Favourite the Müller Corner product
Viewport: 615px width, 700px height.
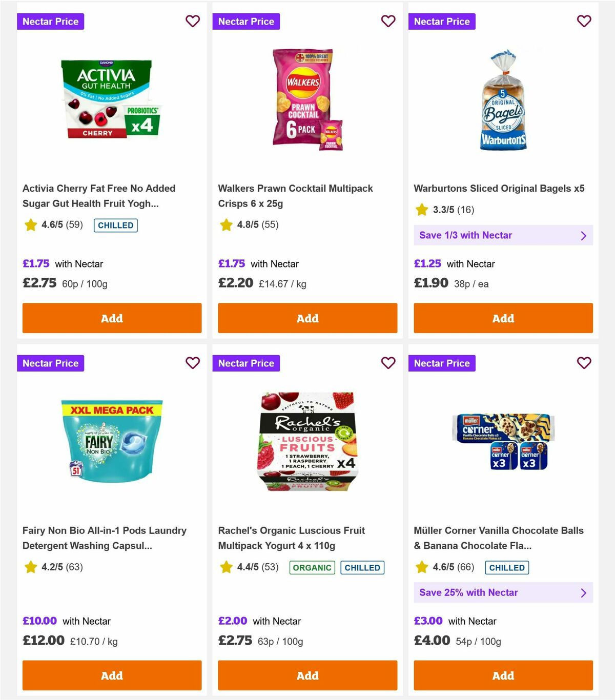(584, 363)
